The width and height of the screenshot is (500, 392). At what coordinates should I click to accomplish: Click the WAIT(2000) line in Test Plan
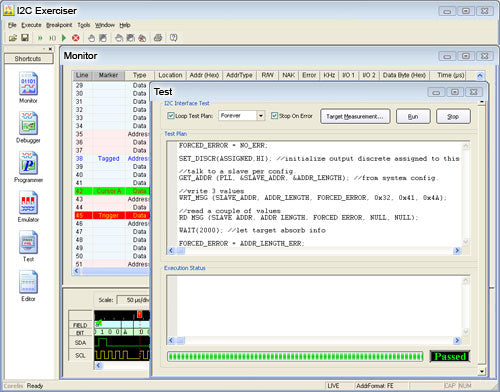252,230
